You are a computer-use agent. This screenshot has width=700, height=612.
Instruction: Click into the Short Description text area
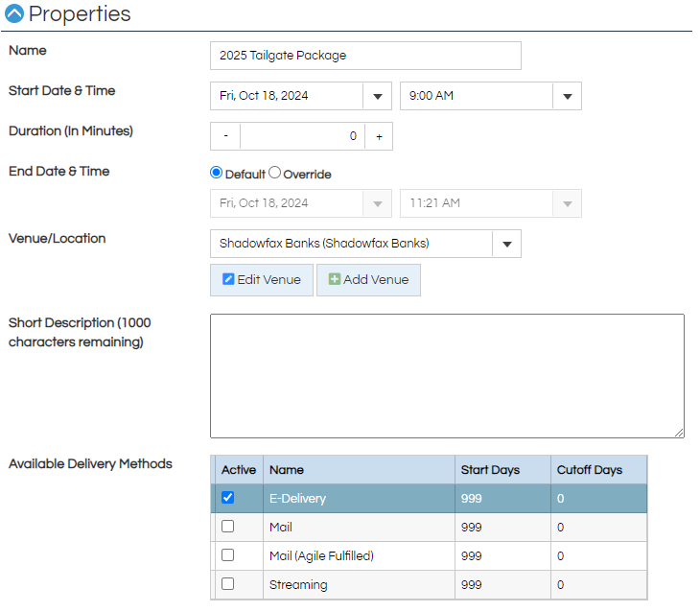[447, 375]
